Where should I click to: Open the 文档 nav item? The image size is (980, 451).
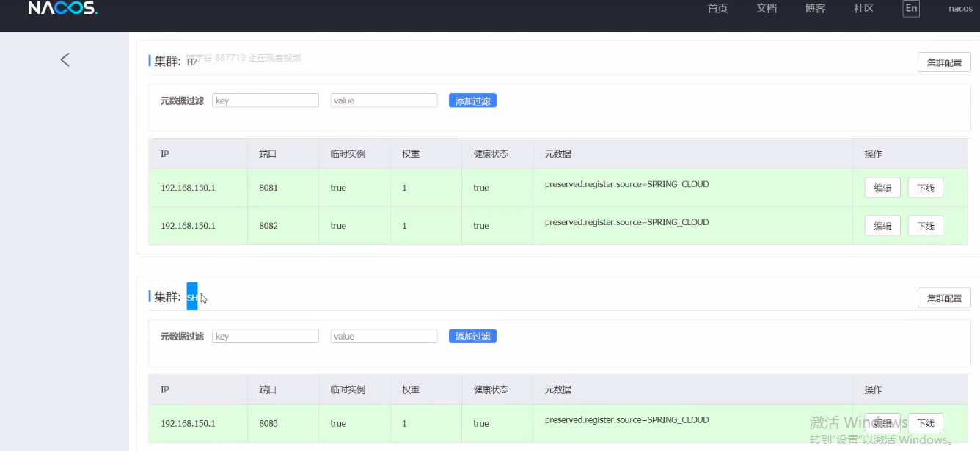pos(767,9)
